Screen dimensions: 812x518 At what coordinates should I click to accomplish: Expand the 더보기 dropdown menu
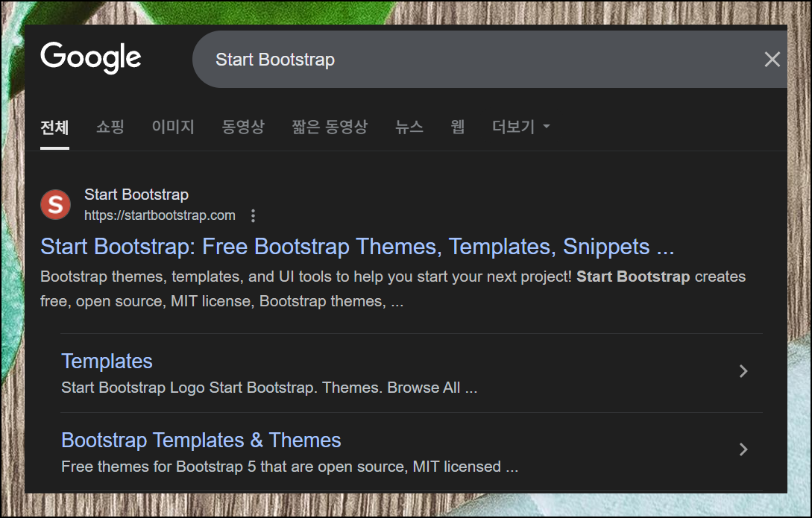pos(521,126)
